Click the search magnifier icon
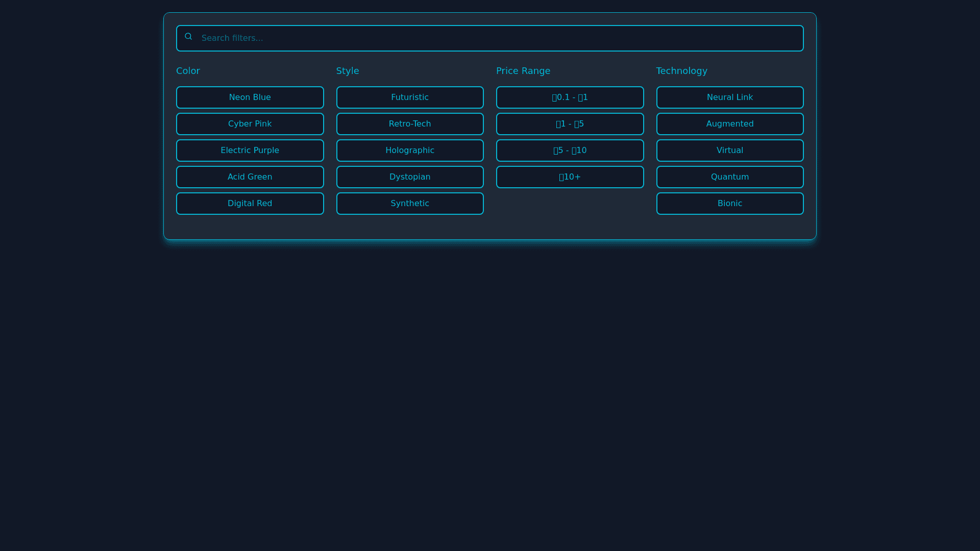This screenshot has height=551, width=980. 188,37
